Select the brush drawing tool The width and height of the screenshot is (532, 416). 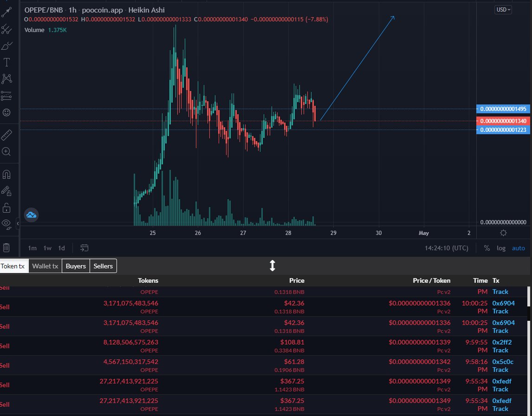[6, 46]
